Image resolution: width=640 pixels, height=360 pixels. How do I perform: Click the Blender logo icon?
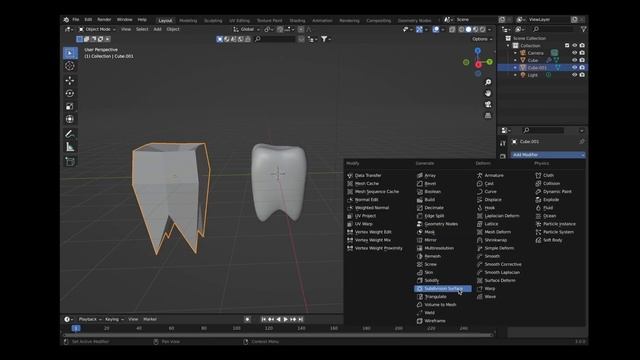[x=66, y=20]
